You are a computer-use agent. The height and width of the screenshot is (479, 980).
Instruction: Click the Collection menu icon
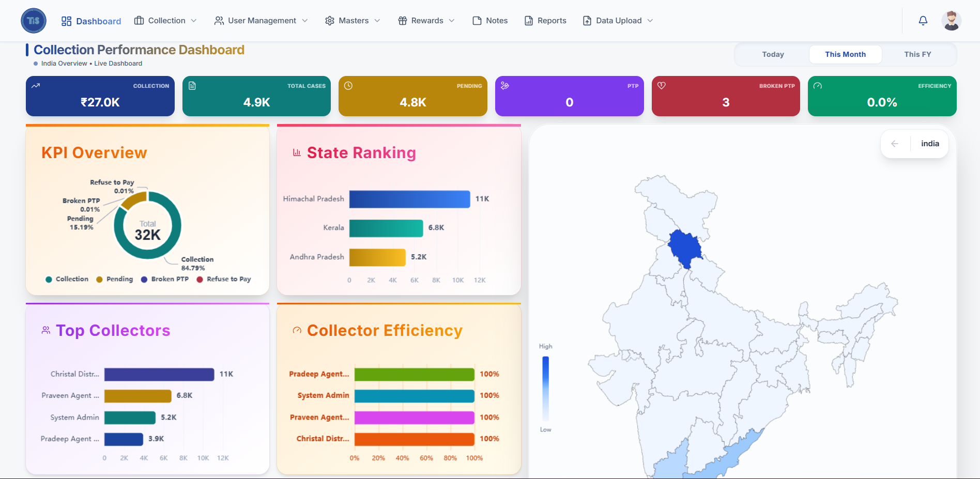[x=139, y=21]
